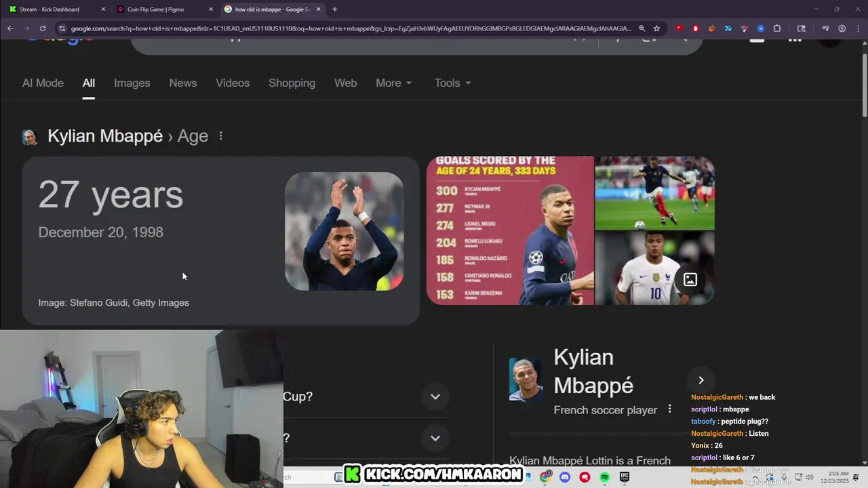The width and height of the screenshot is (868, 488).
Task: Go back with the browser back arrow
Action: (x=10, y=28)
